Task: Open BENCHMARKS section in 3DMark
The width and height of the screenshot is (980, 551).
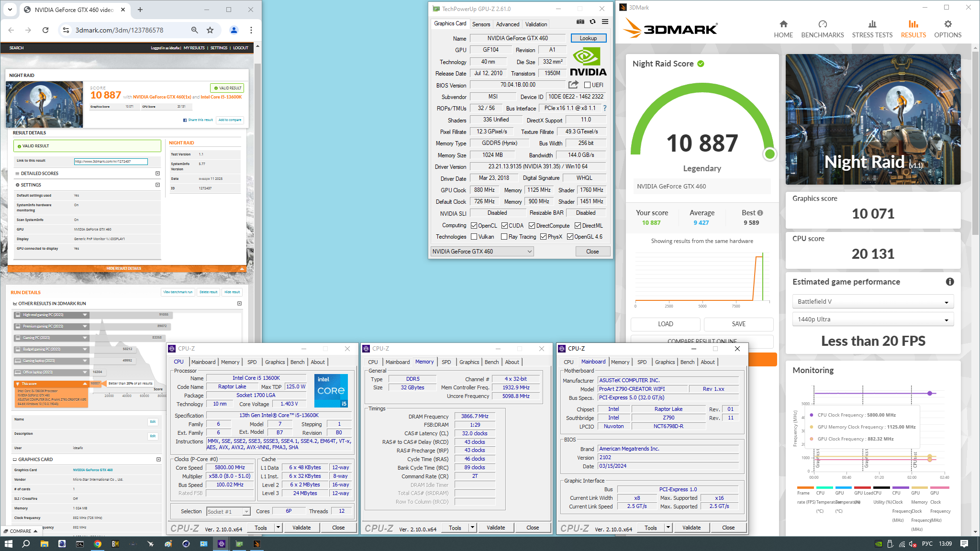Action: 823,29
